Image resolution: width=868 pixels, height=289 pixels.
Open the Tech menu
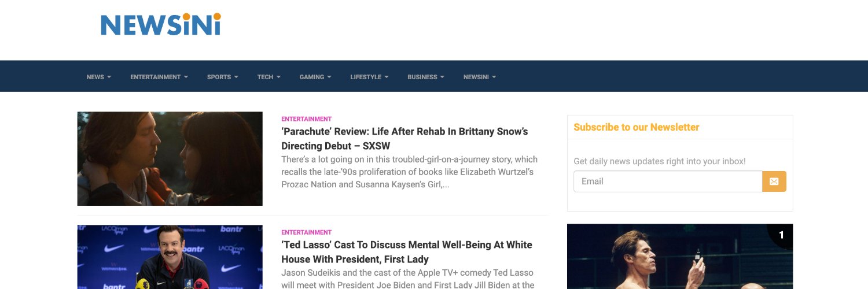(x=269, y=77)
